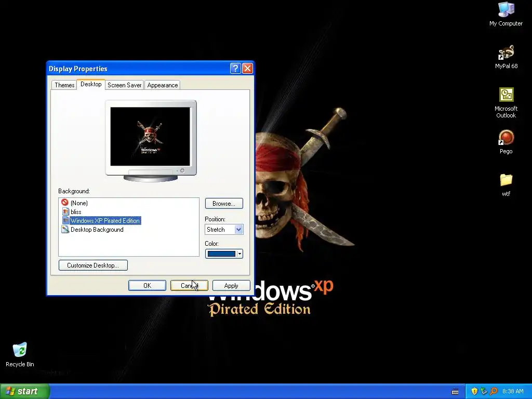
Task: Switch to the Screen Saver tab
Action: [x=125, y=85]
